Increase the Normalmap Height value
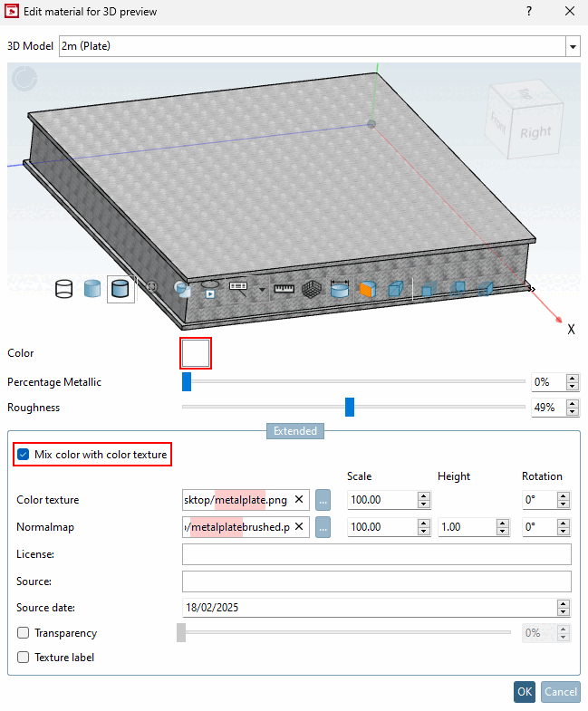This screenshot has width=588, height=711. (502, 524)
